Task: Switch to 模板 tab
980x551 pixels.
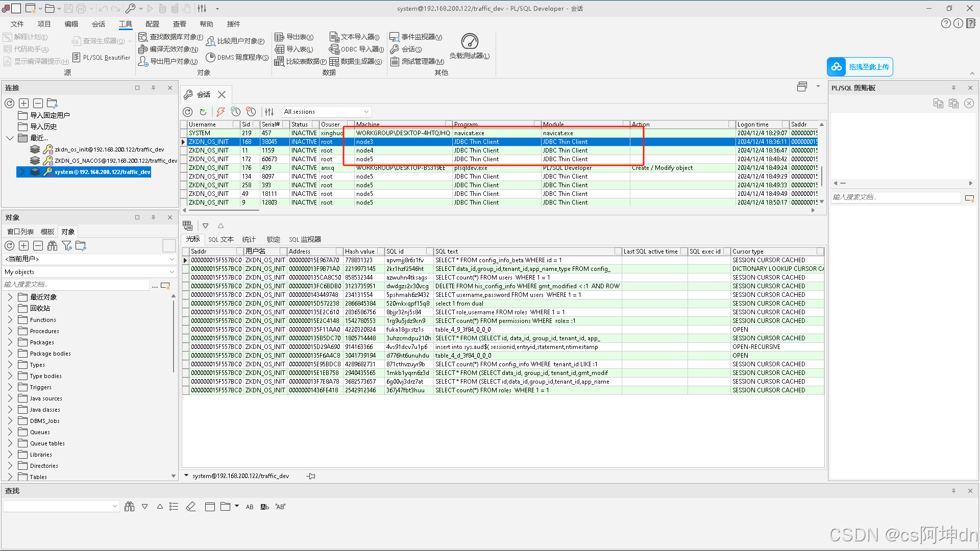Action: [x=47, y=232]
